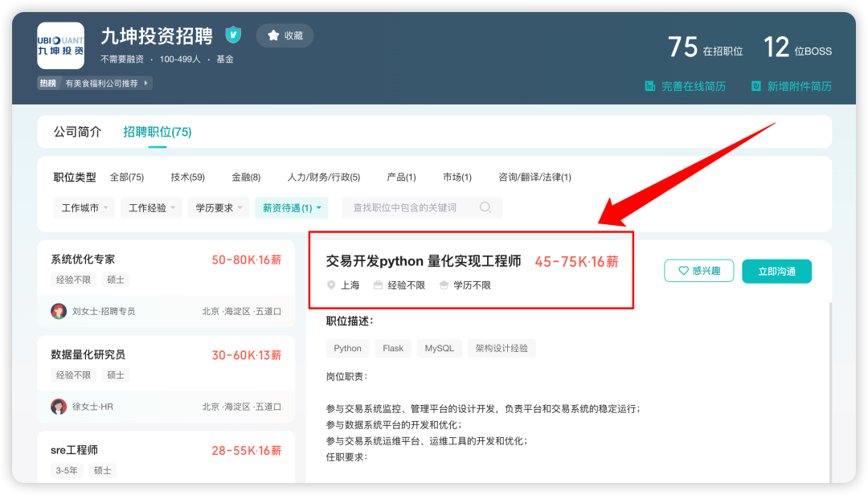The height and width of the screenshot is (495, 868).
Task: Click the verified shield badge icon
Action: [233, 35]
